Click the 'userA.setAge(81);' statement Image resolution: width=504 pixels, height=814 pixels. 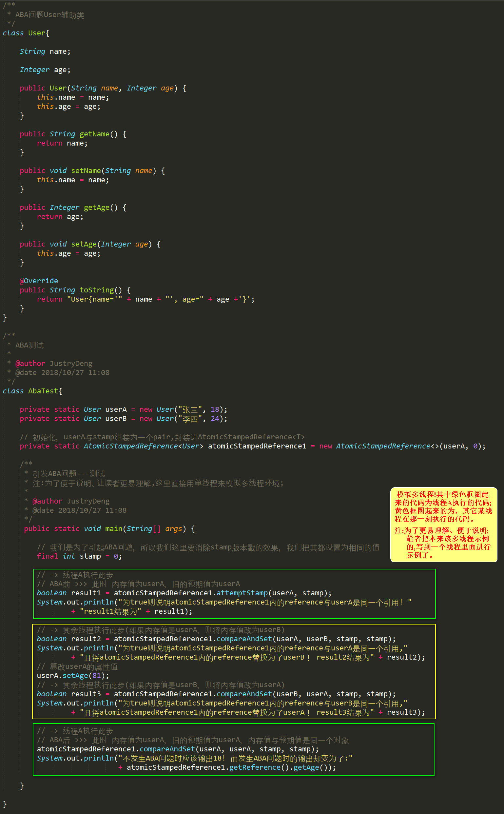point(73,675)
